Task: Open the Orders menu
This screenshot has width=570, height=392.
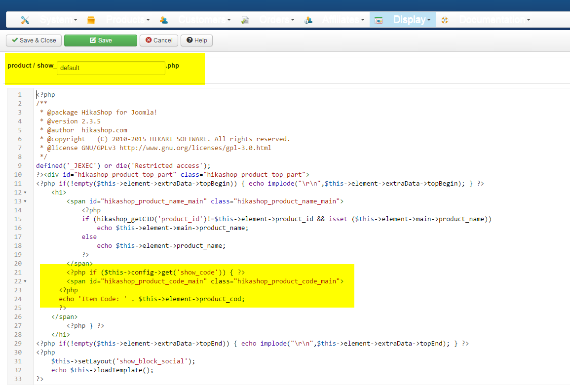Action: 276,20
